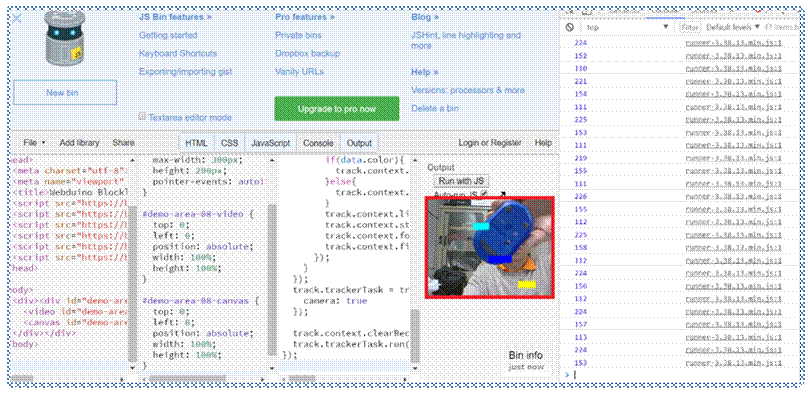Open the Private bins link
810x393 pixels.
(x=298, y=36)
